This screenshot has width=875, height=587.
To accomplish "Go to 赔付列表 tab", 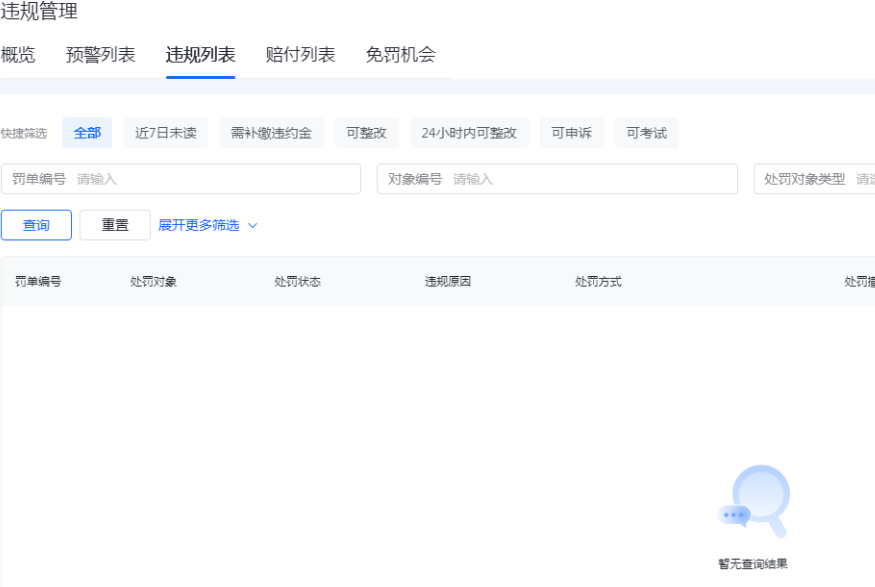I will [x=300, y=55].
